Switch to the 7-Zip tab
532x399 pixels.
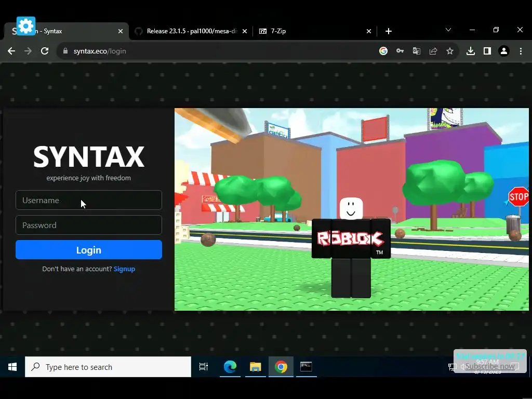[x=315, y=31]
